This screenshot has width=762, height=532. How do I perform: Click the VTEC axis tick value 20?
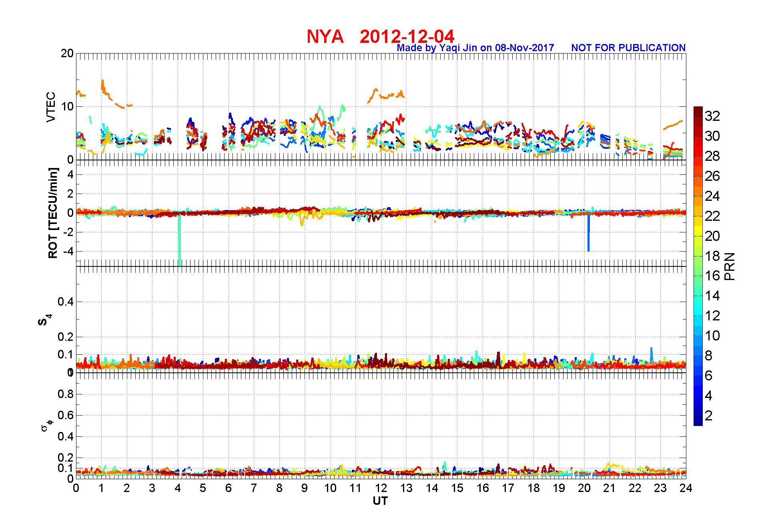click(x=67, y=54)
